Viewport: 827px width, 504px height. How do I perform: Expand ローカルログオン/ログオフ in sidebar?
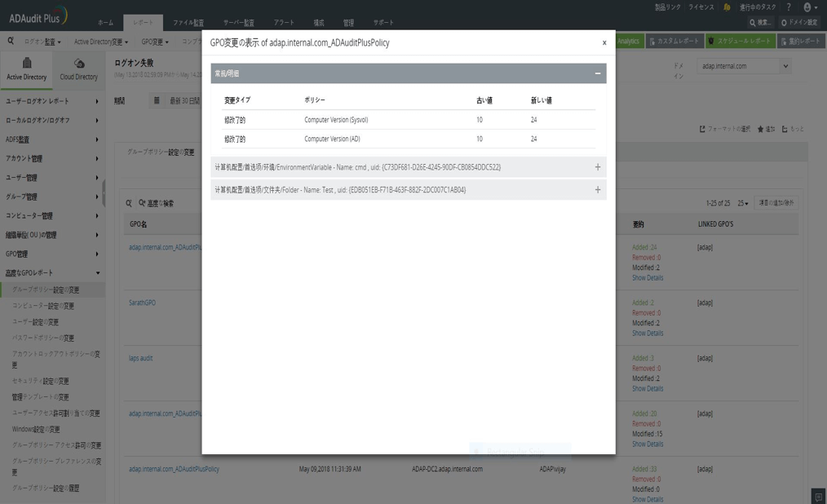[51, 120]
